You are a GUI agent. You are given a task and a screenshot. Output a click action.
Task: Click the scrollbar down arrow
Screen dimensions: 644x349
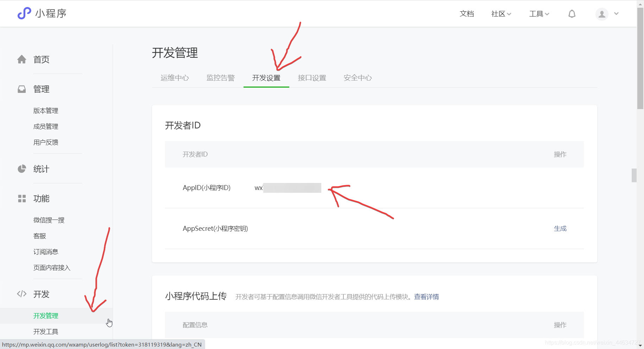640,345
